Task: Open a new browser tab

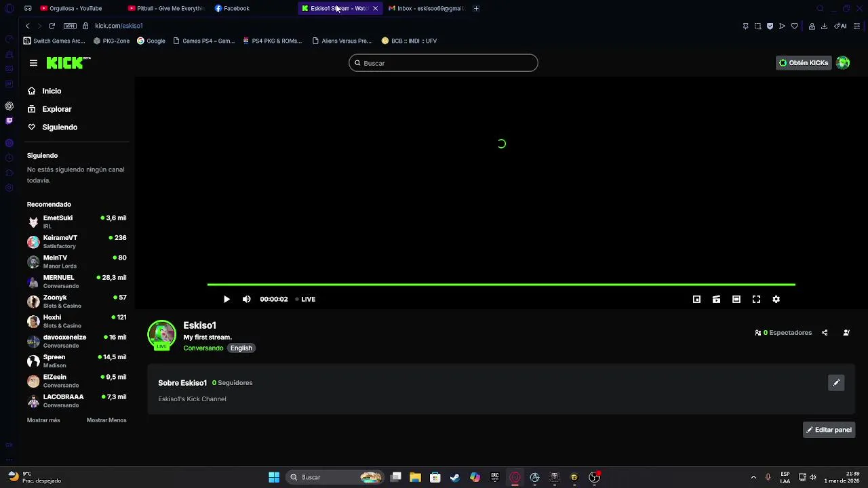Action: tap(476, 8)
